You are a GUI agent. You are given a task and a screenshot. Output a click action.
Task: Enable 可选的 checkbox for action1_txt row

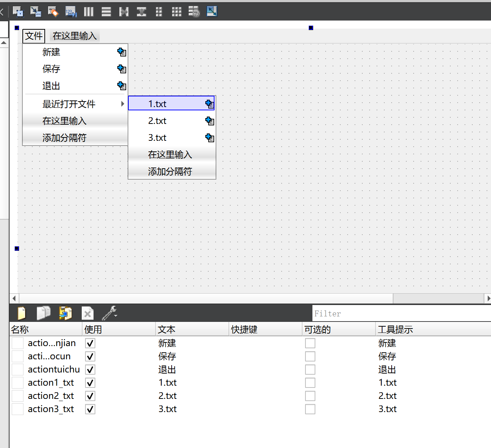[x=310, y=383]
